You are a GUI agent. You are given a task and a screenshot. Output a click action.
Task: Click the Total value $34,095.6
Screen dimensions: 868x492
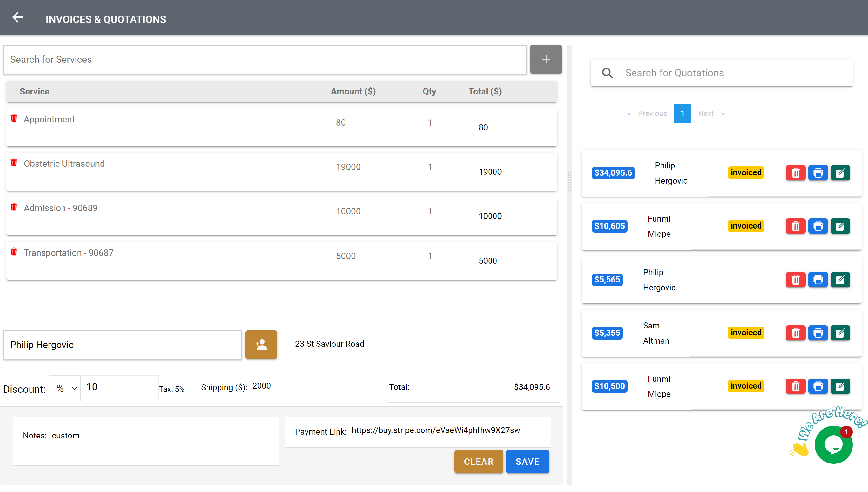coord(532,387)
